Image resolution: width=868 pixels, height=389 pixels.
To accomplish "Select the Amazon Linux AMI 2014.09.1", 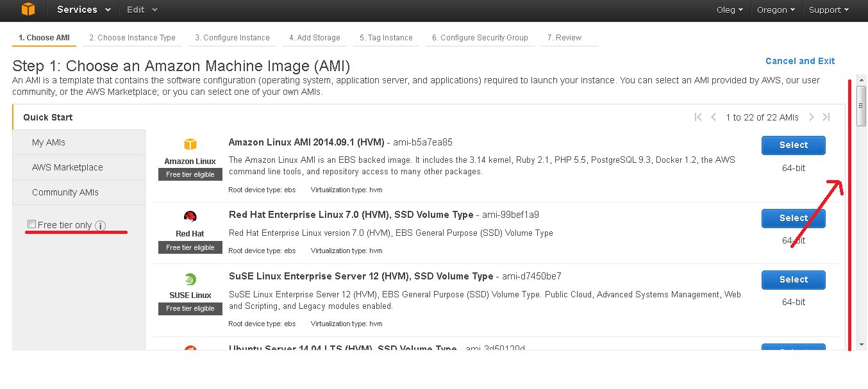I will click(794, 145).
